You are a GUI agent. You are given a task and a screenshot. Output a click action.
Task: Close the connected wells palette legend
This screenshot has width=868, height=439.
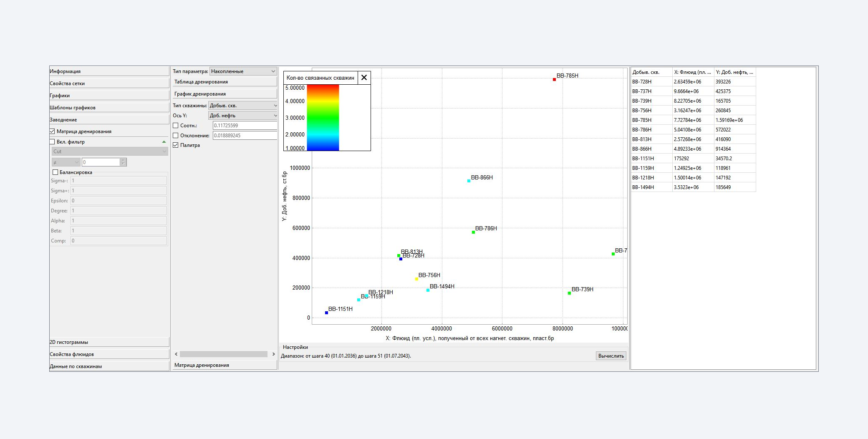364,78
